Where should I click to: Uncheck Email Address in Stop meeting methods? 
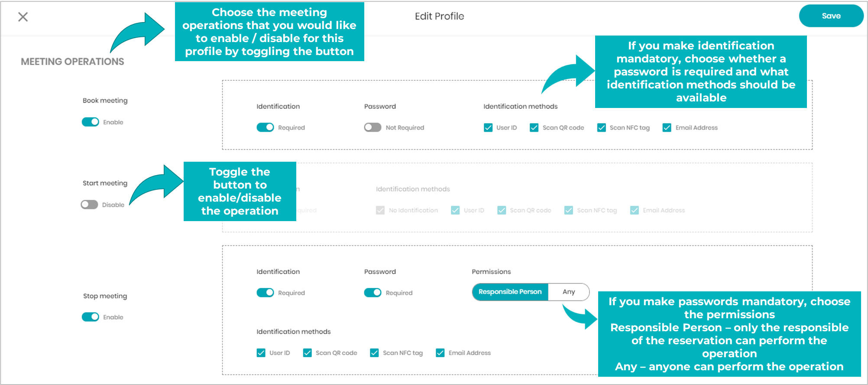point(440,352)
